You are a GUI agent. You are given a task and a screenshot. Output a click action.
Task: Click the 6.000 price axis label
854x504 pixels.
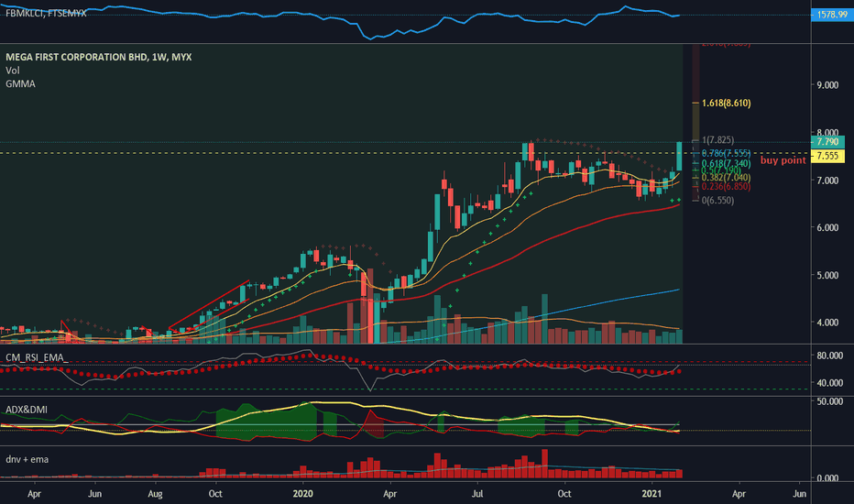click(x=827, y=228)
